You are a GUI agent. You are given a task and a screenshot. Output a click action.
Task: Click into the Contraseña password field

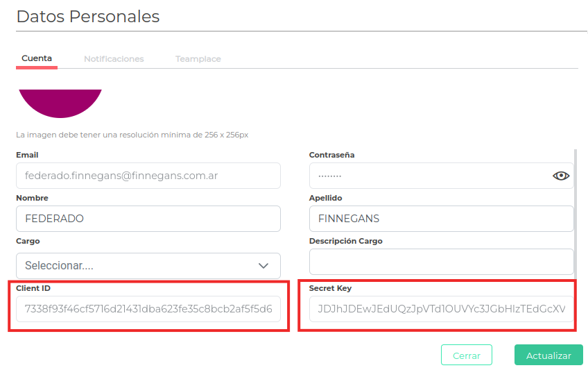pos(430,176)
